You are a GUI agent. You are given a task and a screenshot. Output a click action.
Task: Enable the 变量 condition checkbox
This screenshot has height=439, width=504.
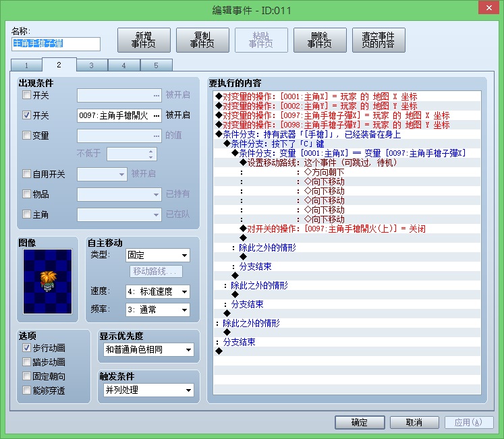tap(26, 136)
